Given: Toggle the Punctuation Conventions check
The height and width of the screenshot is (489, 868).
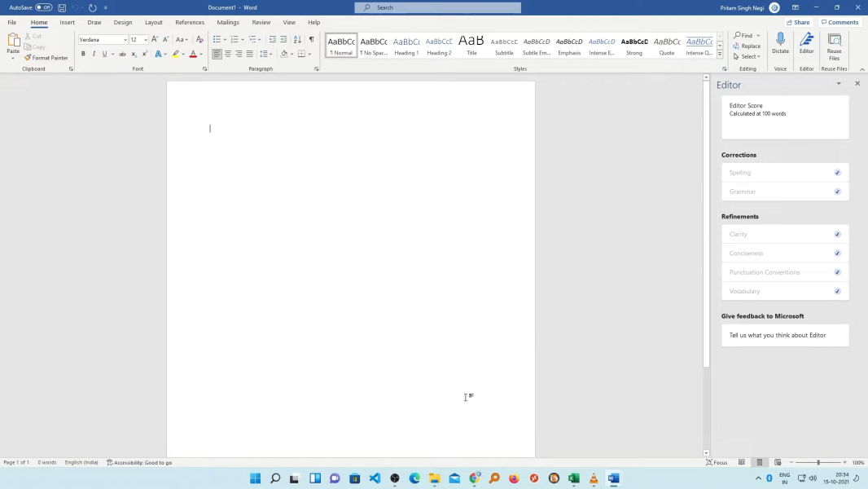Looking at the screenshot, I should point(838,272).
